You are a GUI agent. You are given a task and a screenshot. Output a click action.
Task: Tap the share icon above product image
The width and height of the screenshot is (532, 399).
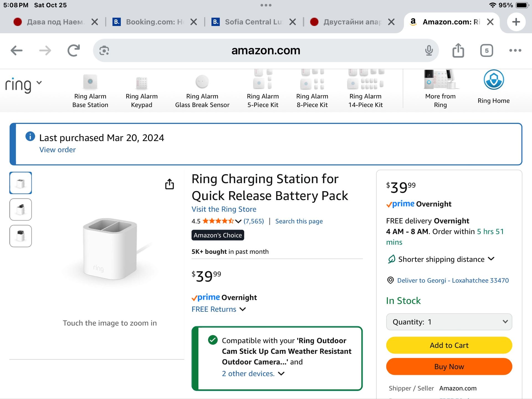pyautogui.click(x=170, y=184)
